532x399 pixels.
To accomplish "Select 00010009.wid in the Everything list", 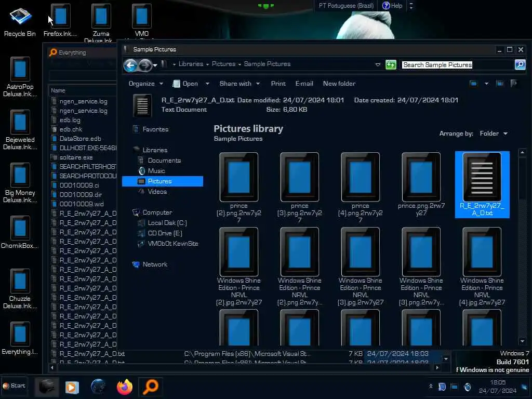I will (x=82, y=204).
